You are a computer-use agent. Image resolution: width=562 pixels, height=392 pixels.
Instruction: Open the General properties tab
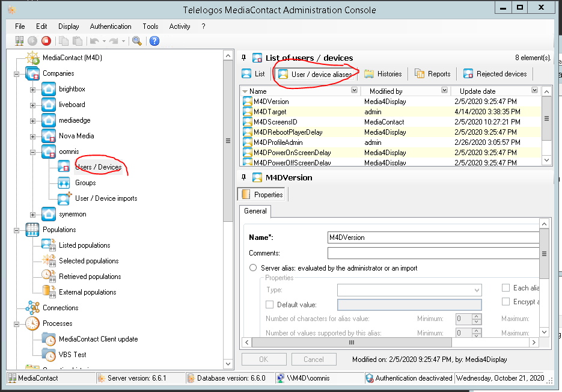255,211
